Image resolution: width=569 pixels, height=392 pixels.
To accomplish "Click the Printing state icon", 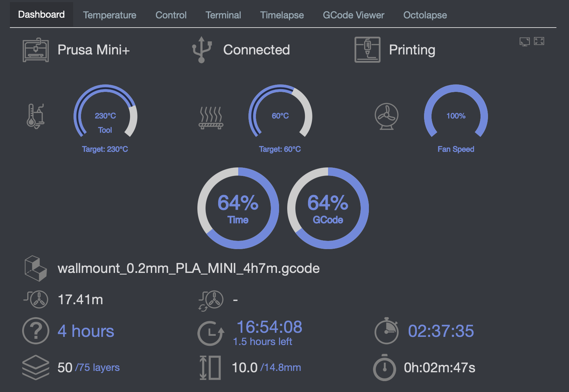I will [367, 50].
